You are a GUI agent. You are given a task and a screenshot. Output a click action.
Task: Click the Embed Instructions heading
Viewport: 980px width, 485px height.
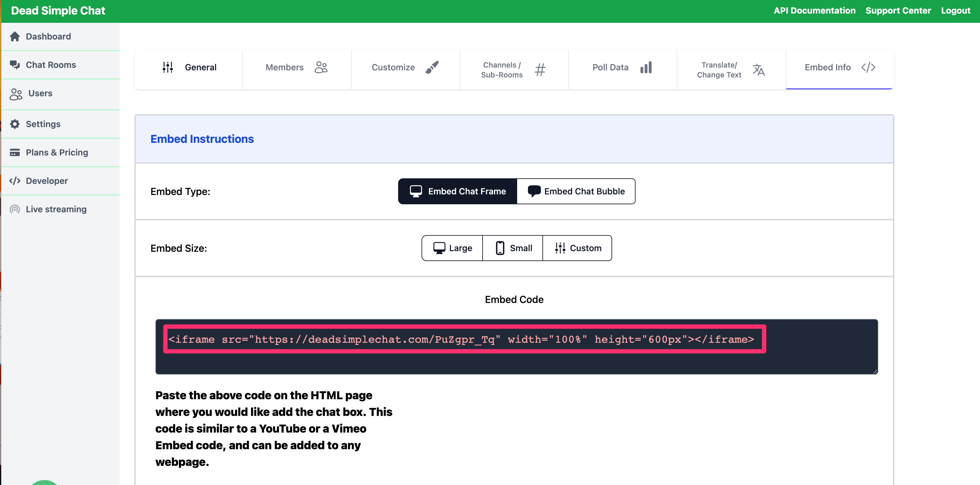pos(202,139)
